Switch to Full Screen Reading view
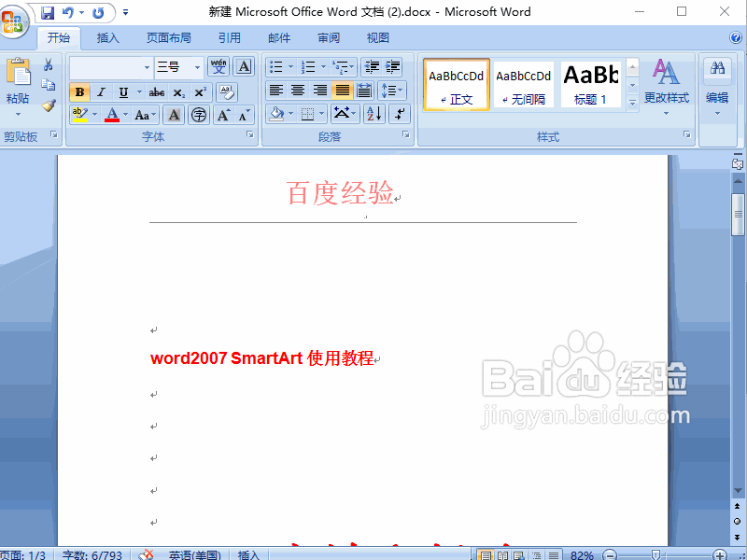 point(502,555)
